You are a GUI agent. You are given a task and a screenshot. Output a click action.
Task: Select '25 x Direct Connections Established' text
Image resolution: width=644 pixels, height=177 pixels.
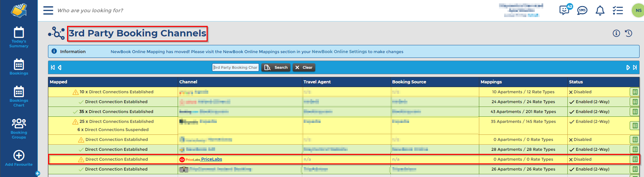tap(116, 122)
